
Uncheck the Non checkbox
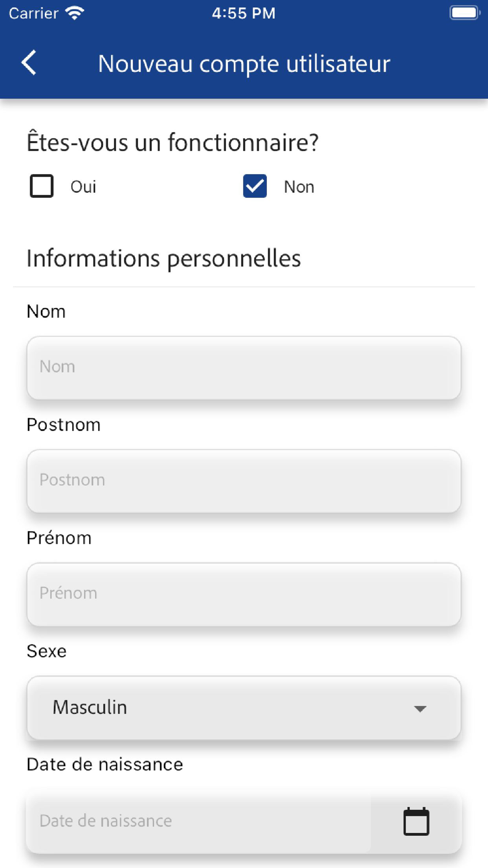(255, 186)
